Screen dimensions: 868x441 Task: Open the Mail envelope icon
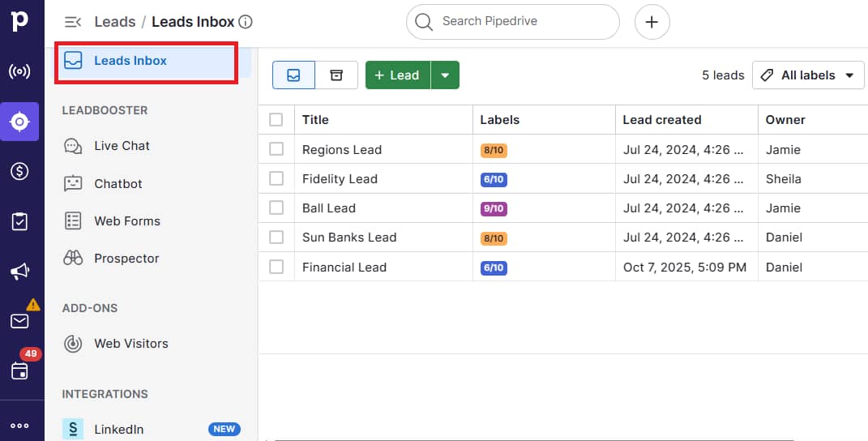click(19, 321)
